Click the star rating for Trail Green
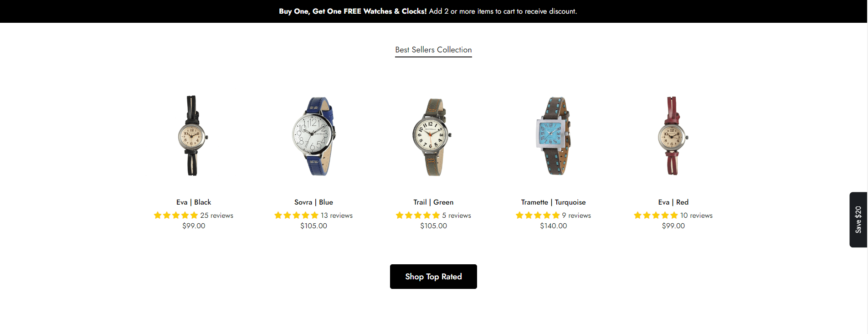Viewport: 868px width, 334px height. (x=418, y=215)
